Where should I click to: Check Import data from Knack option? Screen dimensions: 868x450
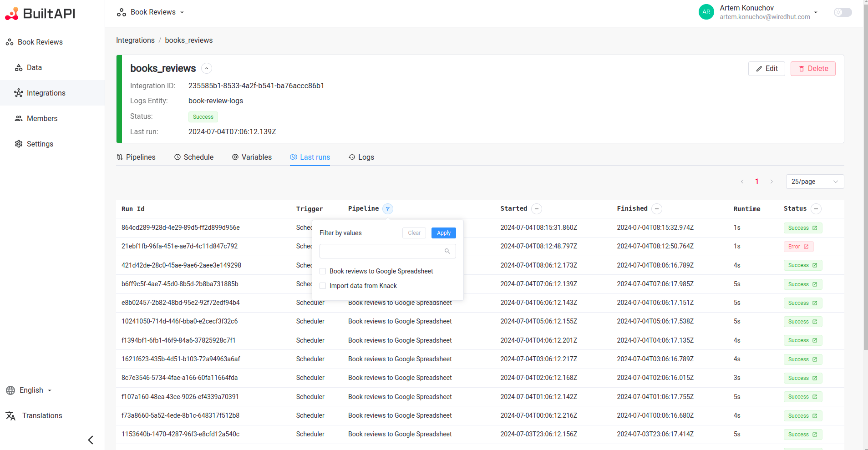click(323, 286)
